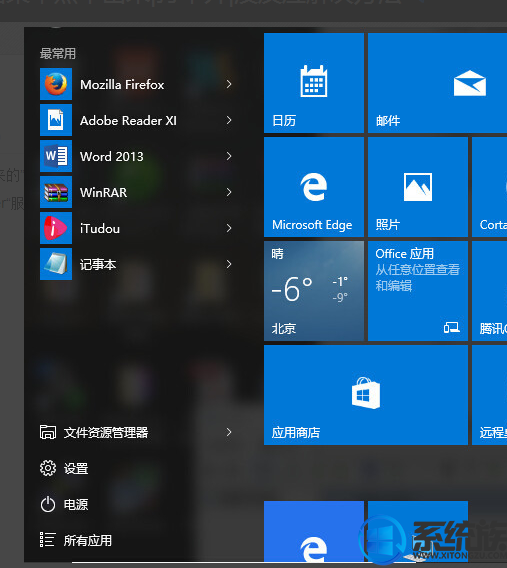Open the iTudou app icon

tap(56, 228)
